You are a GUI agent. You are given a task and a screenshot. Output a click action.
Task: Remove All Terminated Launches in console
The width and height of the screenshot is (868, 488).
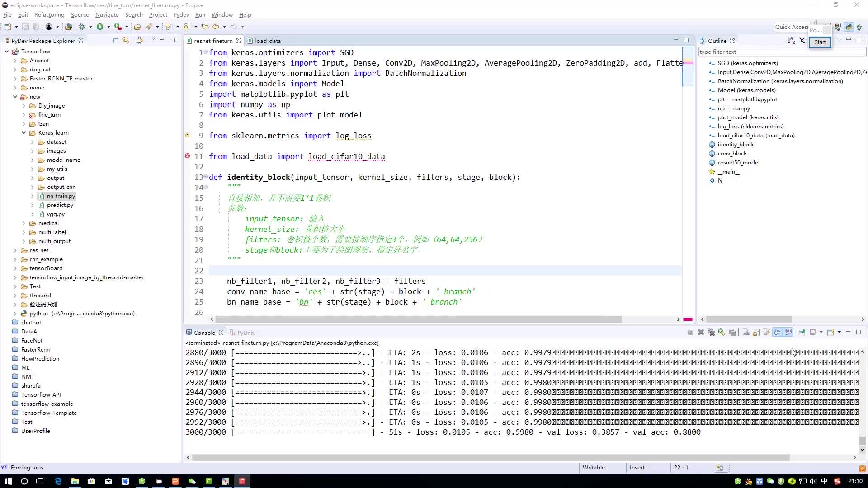click(x=711, y=333)
